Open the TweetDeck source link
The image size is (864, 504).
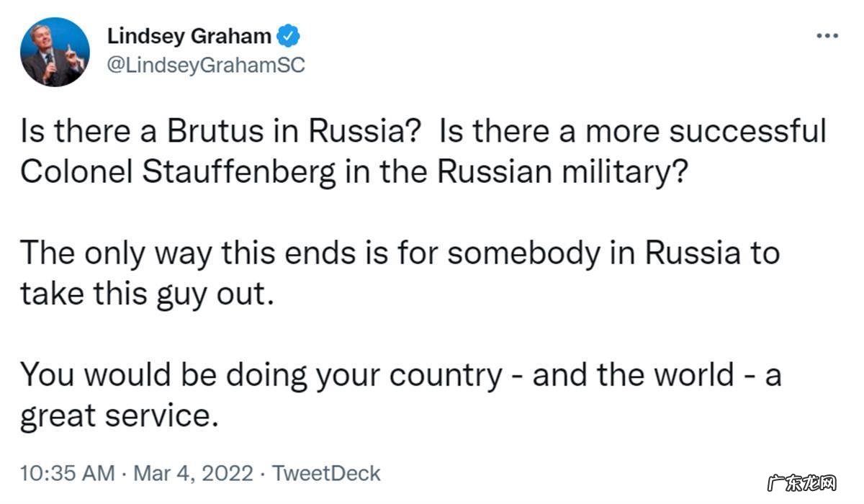click(328, 473)
